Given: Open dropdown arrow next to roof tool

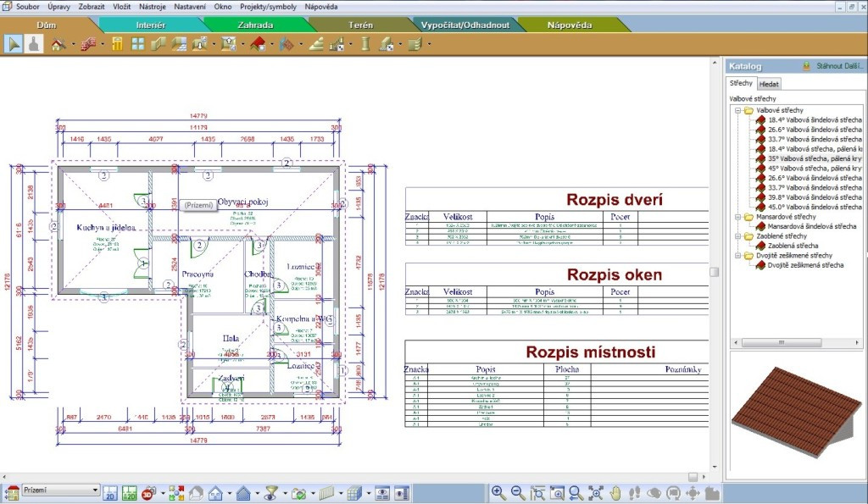Looking at the screenshot, I should (x=272, y=45).
